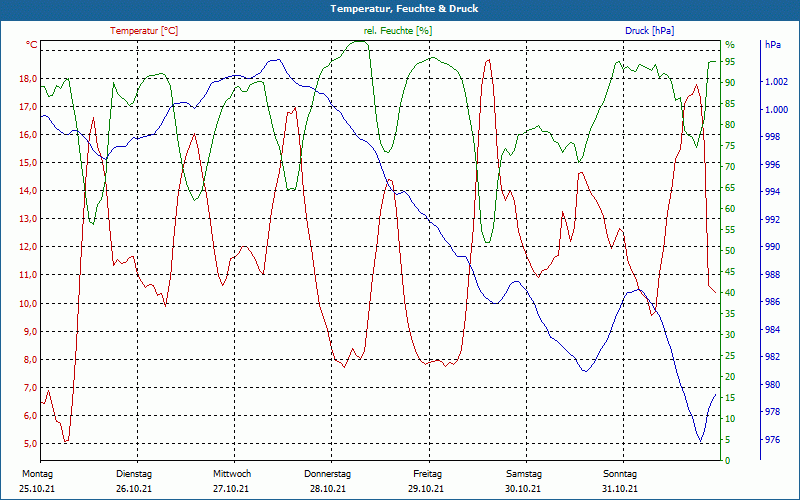Click the '1.000' pressure axis value
This screenshot has height=500, width=800.
point(777,110)
